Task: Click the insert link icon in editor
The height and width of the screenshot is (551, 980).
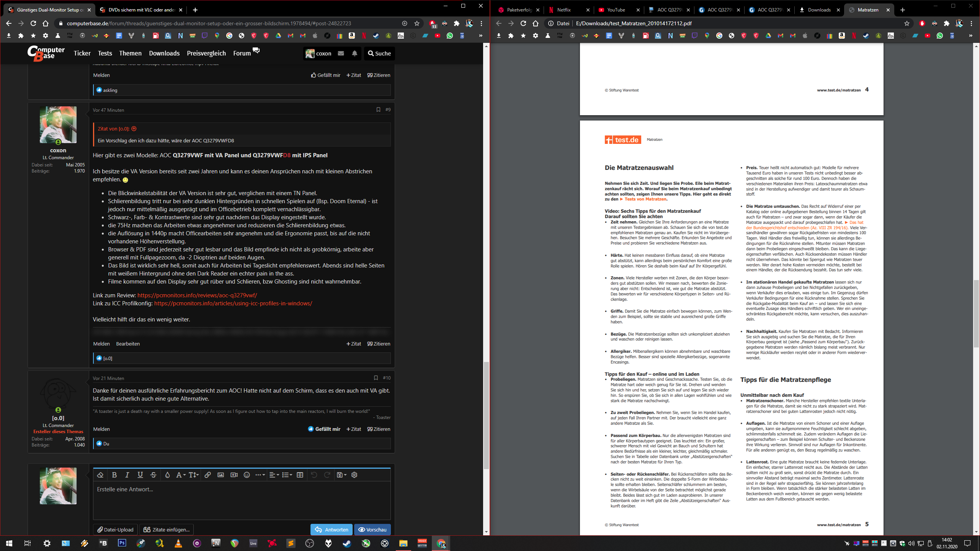Action: [x=207, y=475]
